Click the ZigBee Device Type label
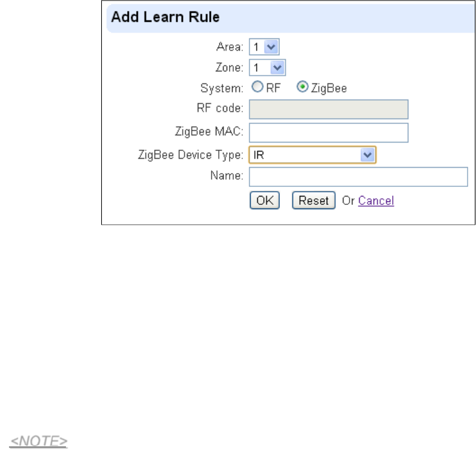The width and height of the screenshot is (476, 459). tap(191, 155)
